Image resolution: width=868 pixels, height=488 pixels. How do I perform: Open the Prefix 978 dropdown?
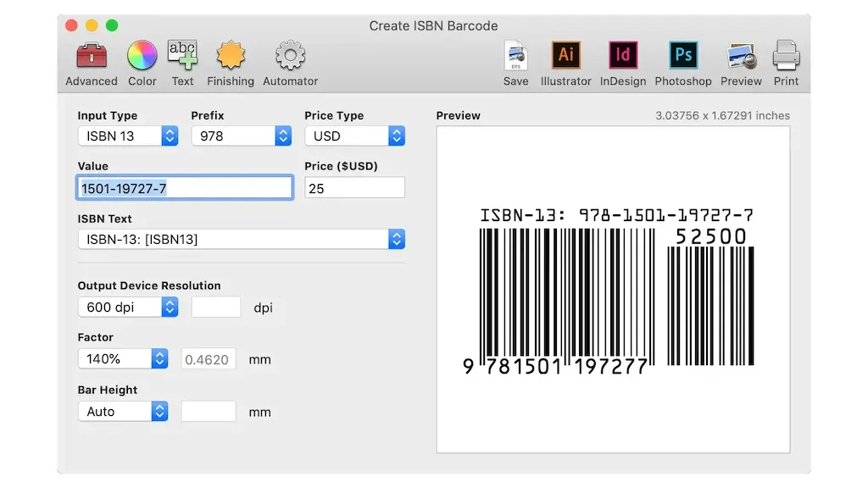[242, 136]
